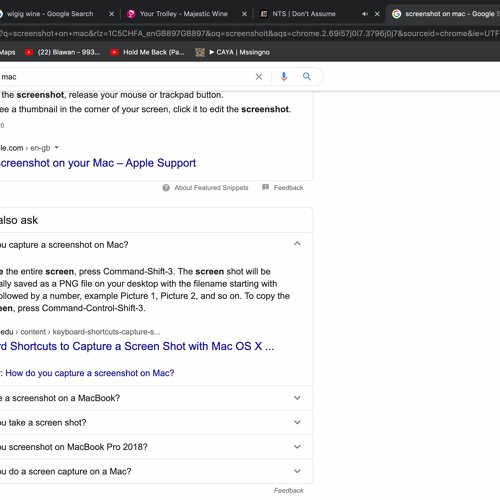
Task: Close the 'NTS | Don't Assume' tab
Action: tap(377, 14)
